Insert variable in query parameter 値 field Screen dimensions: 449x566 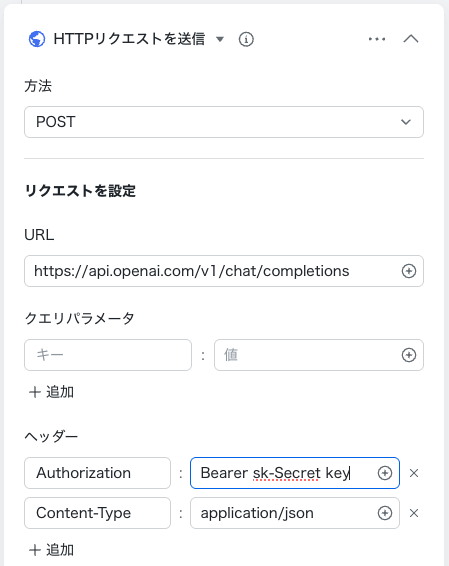pyautogui.click(x=409, y=355)
